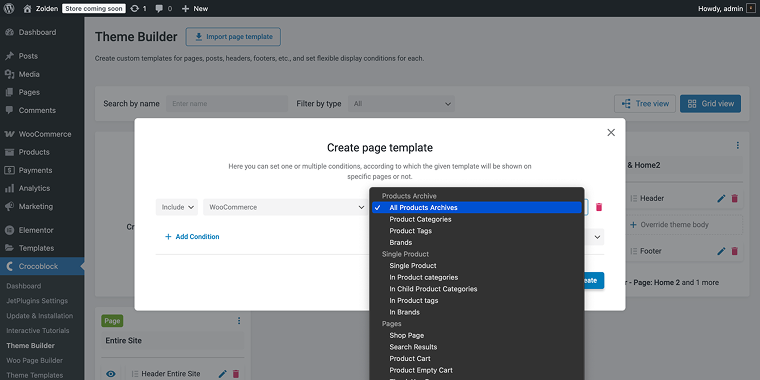
Task: Click the WooCommerce icon in sidebar
Action: tap(9, 134)
